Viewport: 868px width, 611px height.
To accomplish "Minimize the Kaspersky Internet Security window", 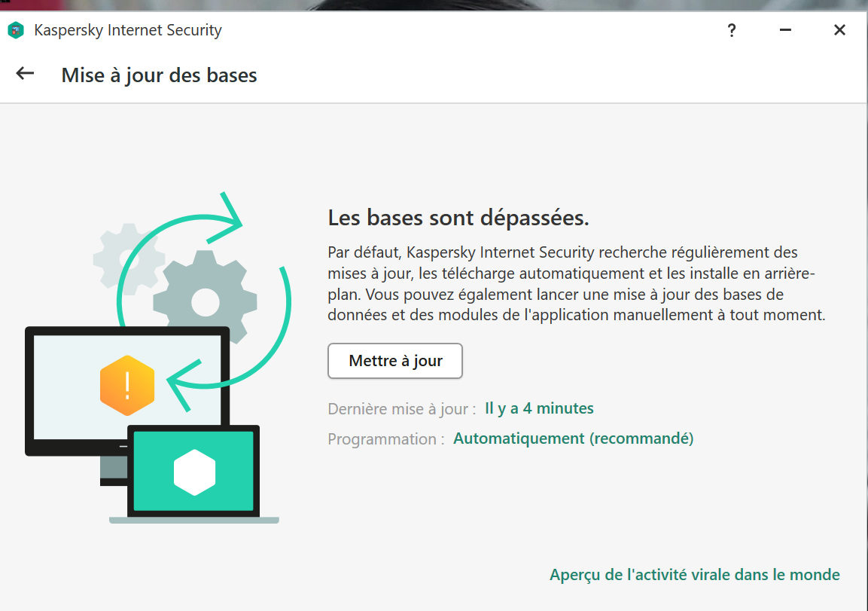I will click(785, 30).
